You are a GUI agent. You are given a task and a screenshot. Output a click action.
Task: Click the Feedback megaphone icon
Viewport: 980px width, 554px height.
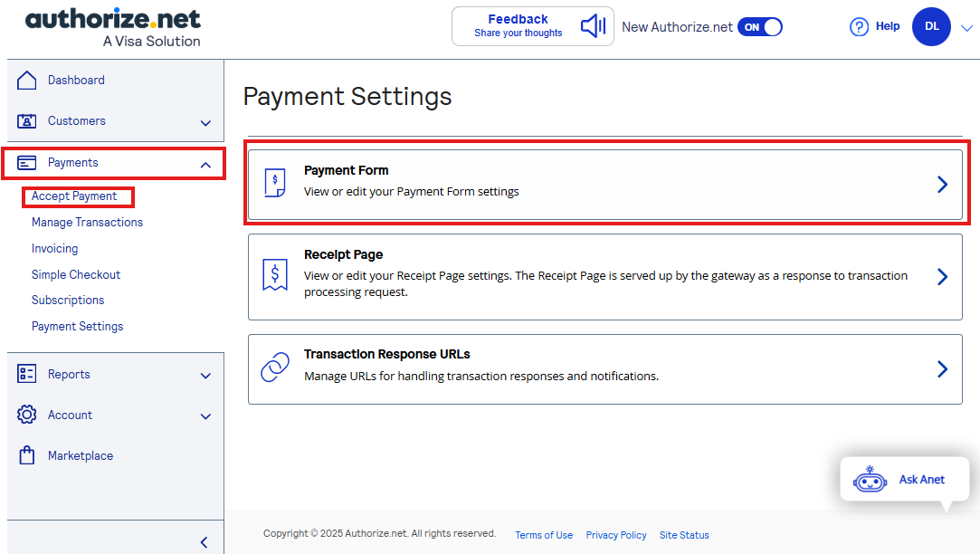593,26
